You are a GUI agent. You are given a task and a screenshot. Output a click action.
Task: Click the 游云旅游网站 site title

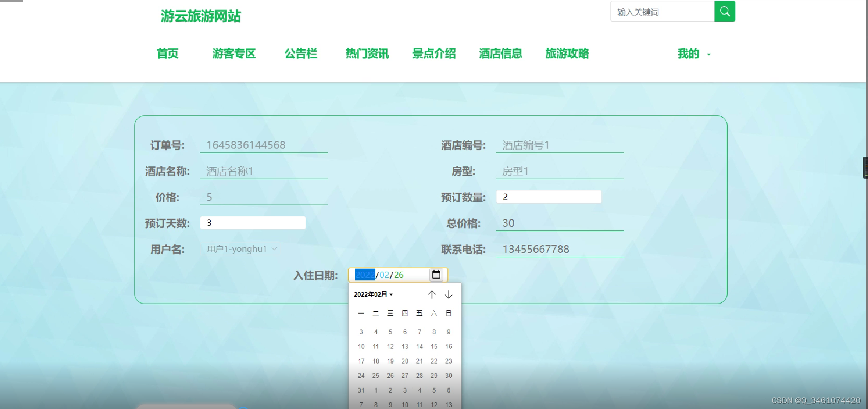[x=201, y=16]
